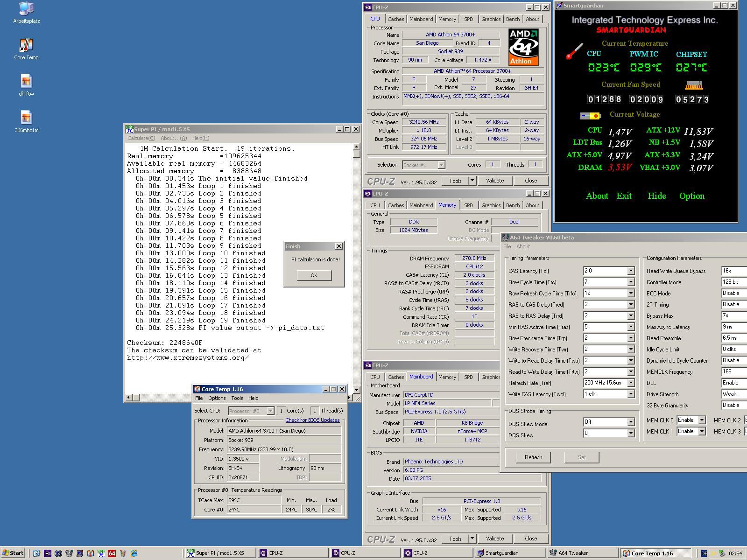Viewport: 747px width, 560px height.
Task: Click the A64 Tweaker title bar icon
Action: (x=506, y=238)
